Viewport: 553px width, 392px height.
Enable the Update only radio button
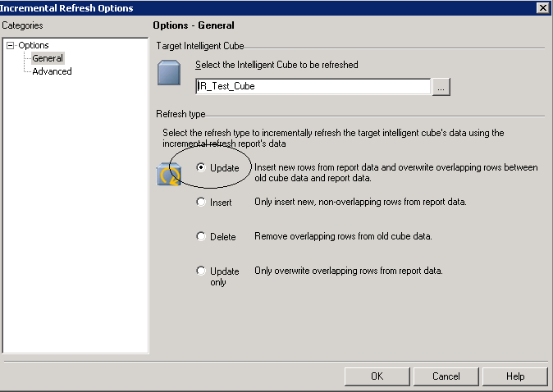[201, 271]
